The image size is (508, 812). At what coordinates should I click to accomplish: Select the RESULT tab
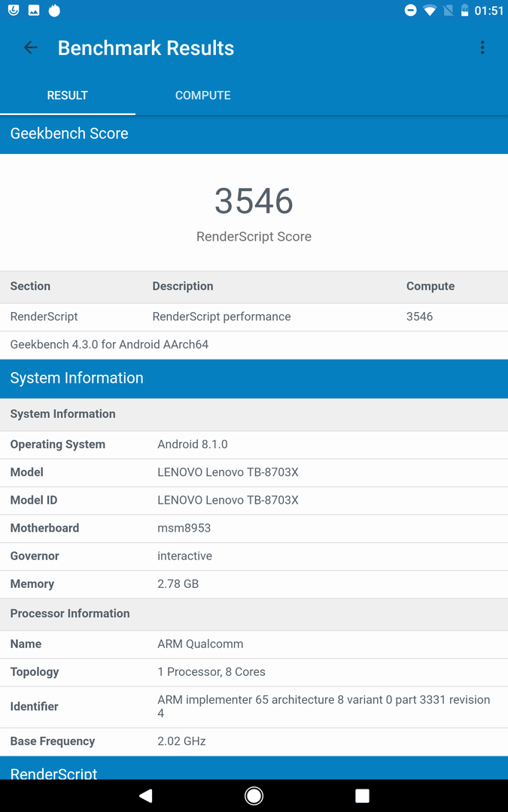click(x=68, y=95)
